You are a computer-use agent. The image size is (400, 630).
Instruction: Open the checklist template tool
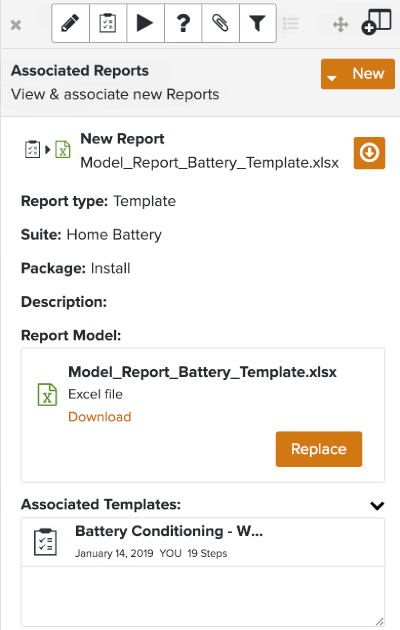click(x=108, y=23)
